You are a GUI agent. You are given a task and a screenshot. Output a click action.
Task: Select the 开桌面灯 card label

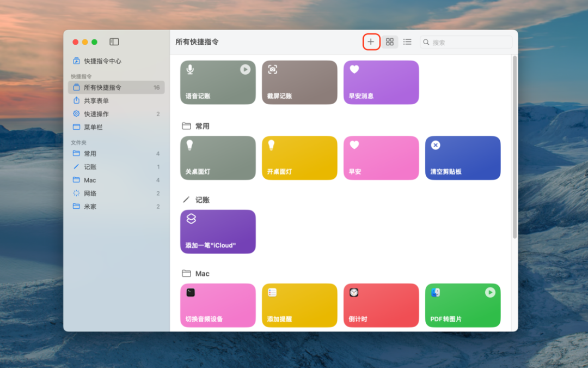[280, 172]
